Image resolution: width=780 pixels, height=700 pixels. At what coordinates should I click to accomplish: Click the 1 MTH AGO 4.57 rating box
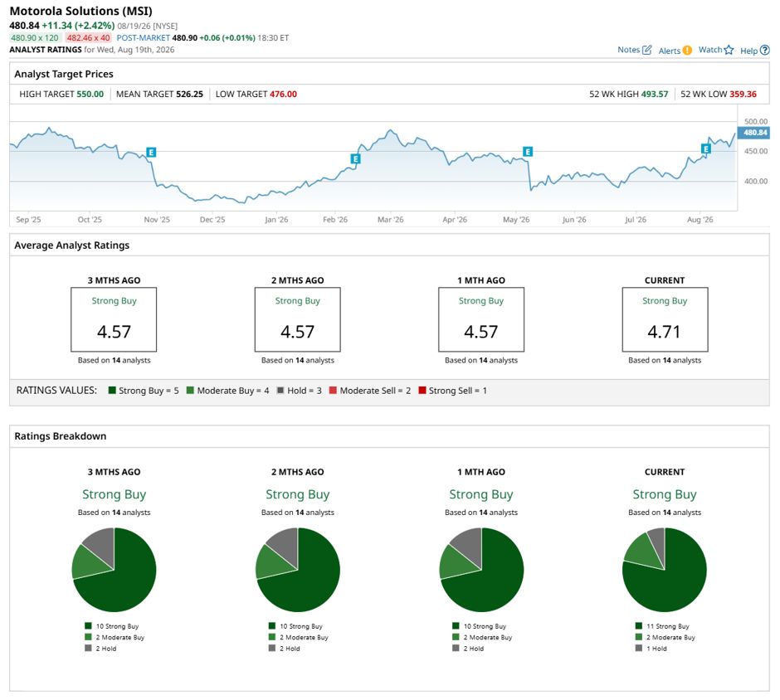(x=481, y=319)
